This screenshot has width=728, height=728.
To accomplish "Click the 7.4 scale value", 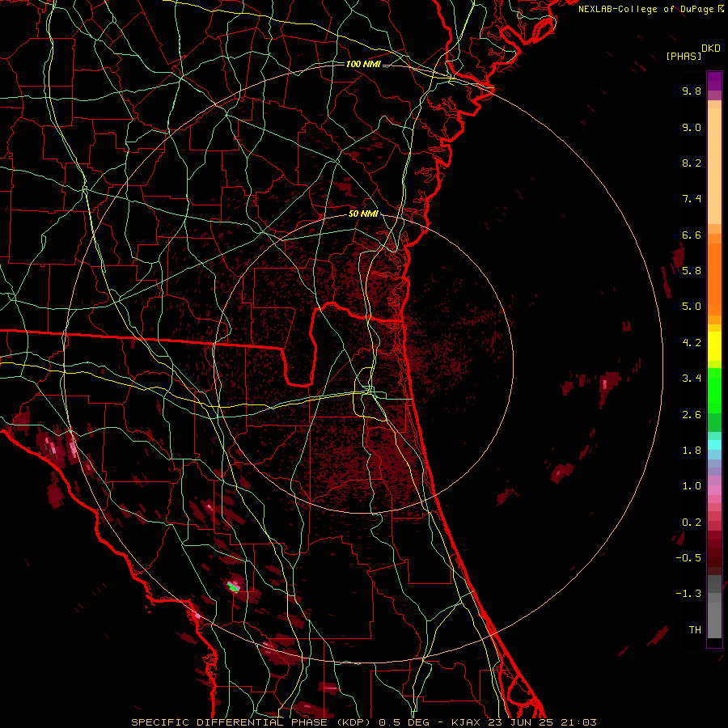I will 692,199.
